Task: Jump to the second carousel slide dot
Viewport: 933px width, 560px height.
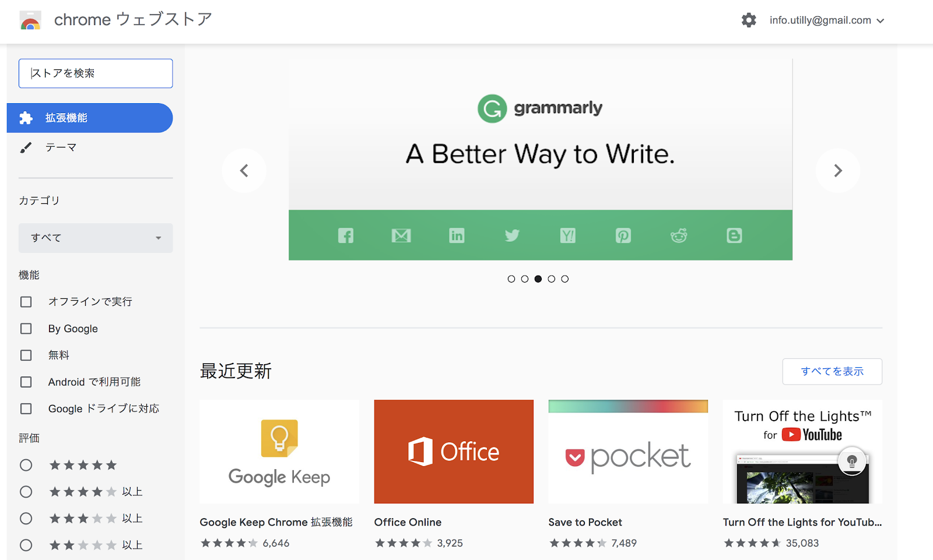Action: click(x=525, y=279)
